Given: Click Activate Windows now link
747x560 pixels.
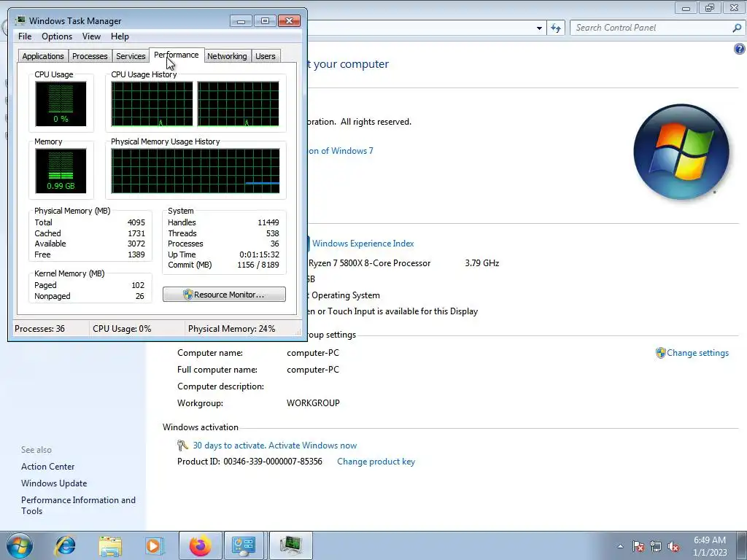Looking at the screenshot, I should (312, 446).
